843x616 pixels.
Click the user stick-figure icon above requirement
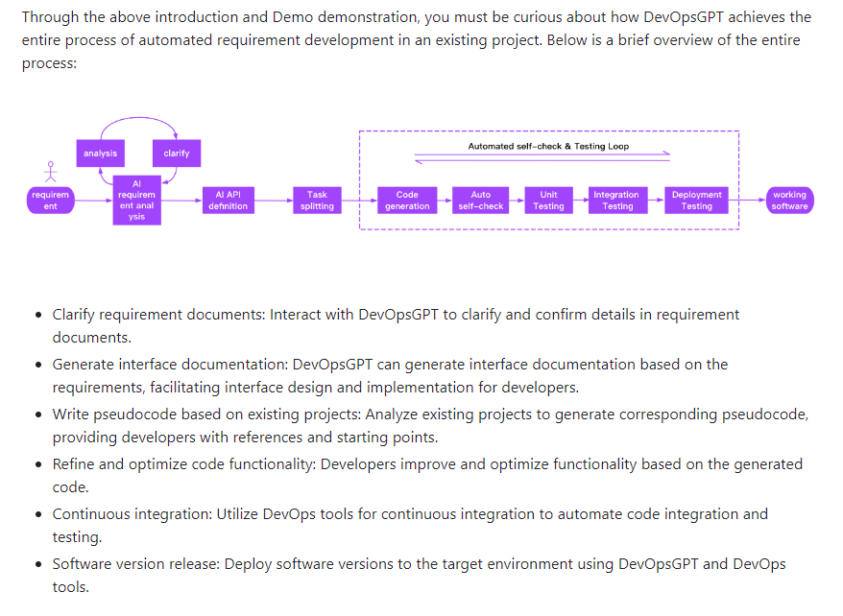coord(51,172)
